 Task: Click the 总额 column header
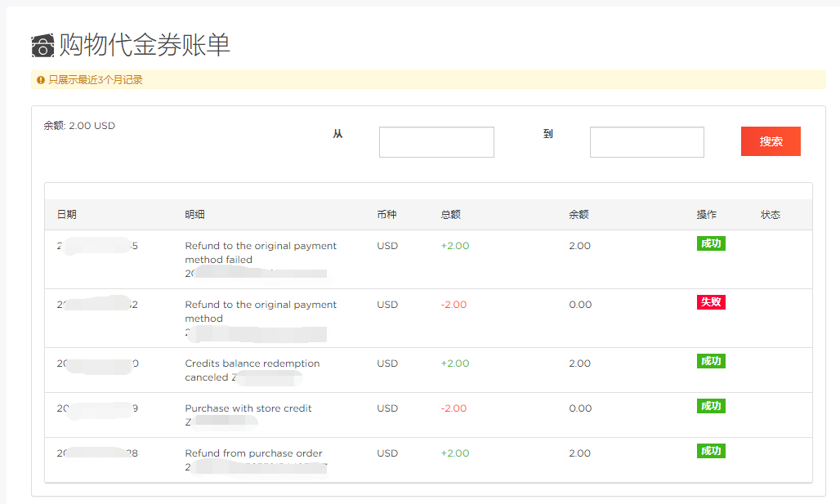click(x=450, y=215)
